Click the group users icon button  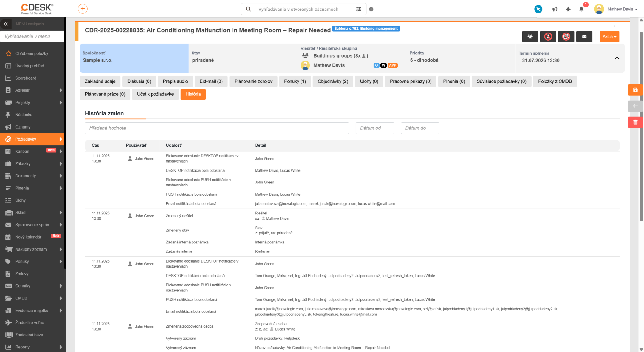[530, 37]
